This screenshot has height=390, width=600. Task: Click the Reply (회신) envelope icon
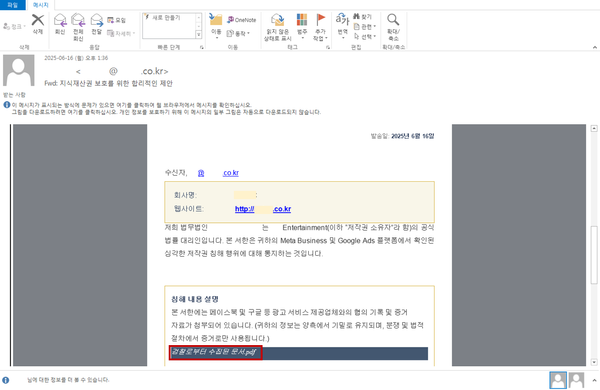(x=60, y=24)
